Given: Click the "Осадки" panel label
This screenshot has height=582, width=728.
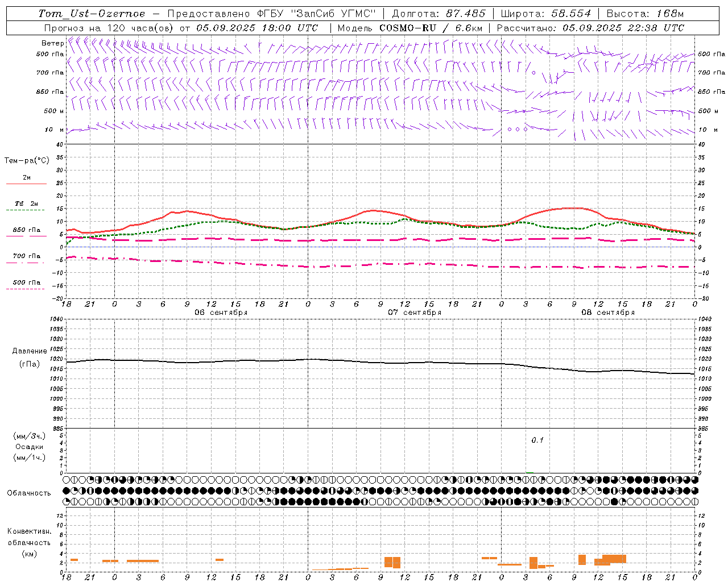Looking at the screenshot, I should 30,447.
